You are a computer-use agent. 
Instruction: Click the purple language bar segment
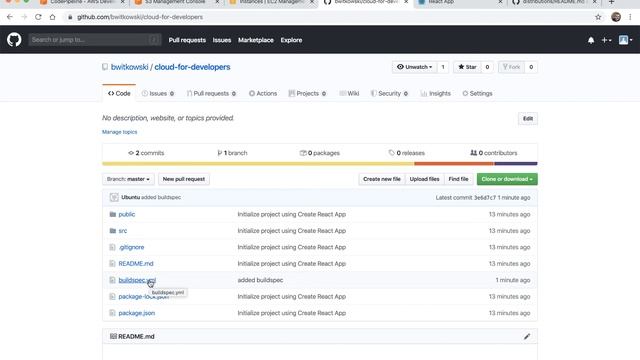tap(516, 164)
